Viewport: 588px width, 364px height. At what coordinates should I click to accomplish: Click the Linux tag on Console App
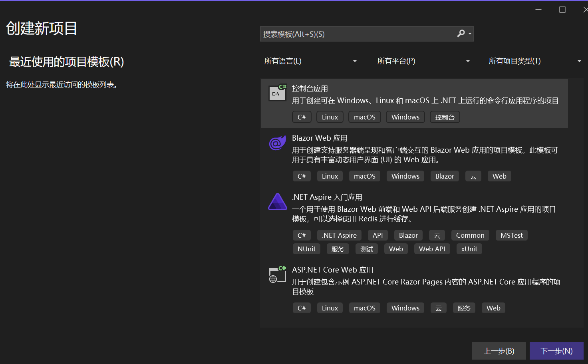[330, 117]
